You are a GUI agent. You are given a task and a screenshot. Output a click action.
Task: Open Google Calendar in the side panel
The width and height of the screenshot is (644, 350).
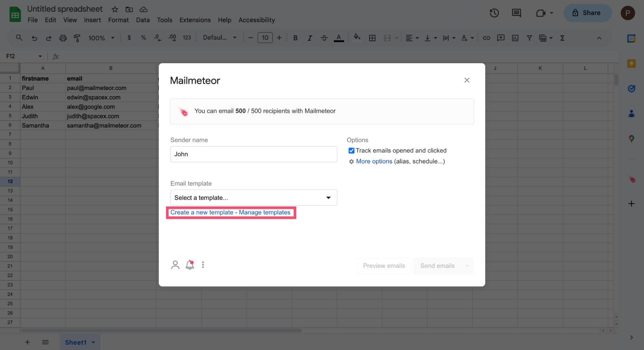pyautogui.click(x=631, y=38)
